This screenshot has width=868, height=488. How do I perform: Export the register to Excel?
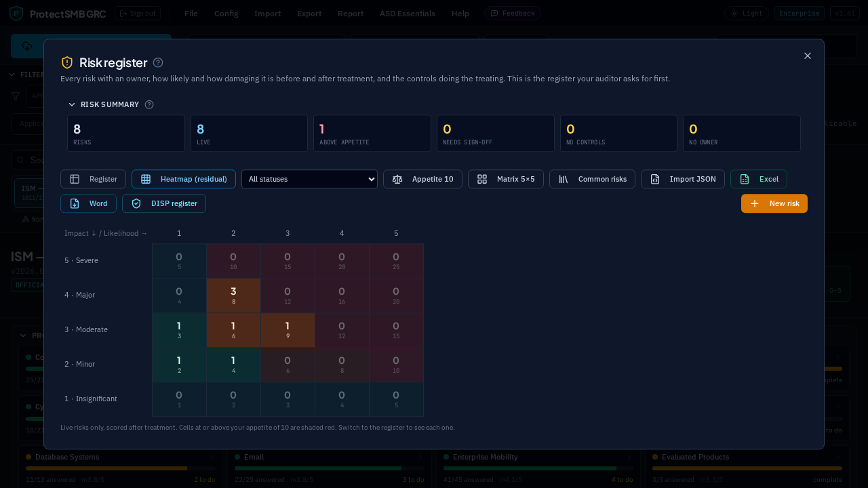(x=759, y=179)
